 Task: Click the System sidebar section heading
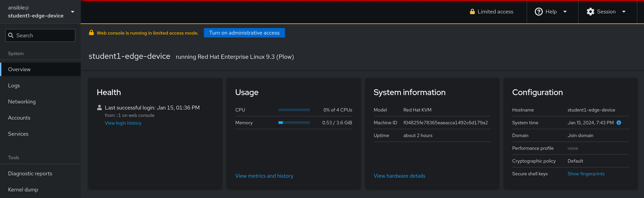coord(16,53)
